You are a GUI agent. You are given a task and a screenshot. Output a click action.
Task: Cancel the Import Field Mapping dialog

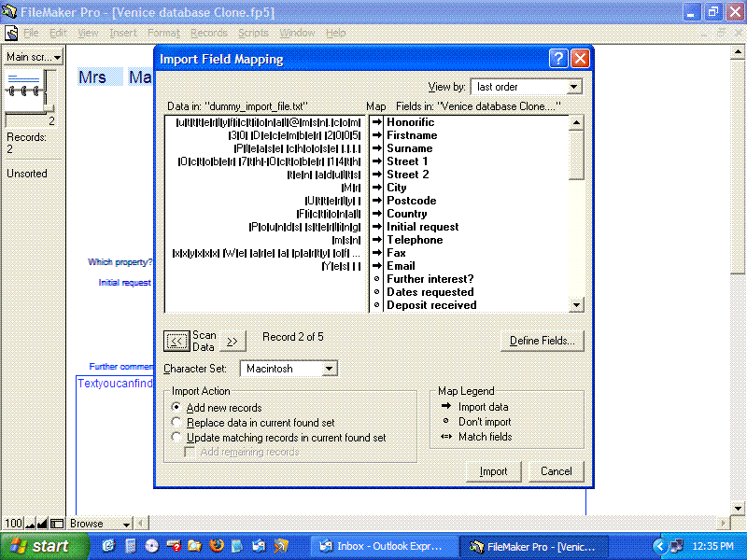[x=556, y=471]
